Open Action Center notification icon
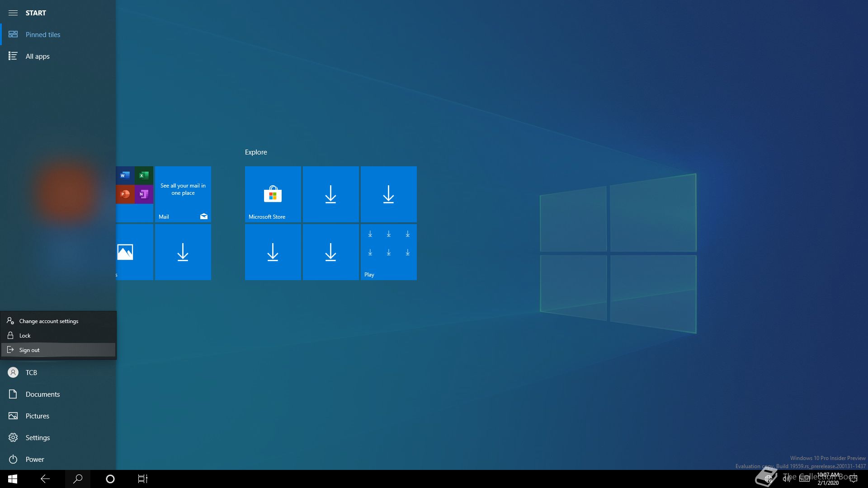This screenshot has height=488, width=868. pyautogui.click(x=854, y=479)
